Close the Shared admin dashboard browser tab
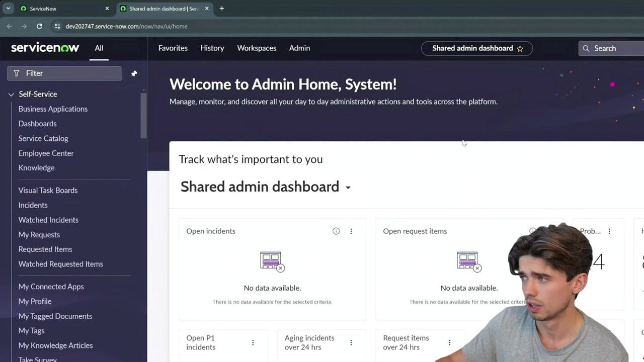This screenshot has width=644, height=362. coord(207,9)
